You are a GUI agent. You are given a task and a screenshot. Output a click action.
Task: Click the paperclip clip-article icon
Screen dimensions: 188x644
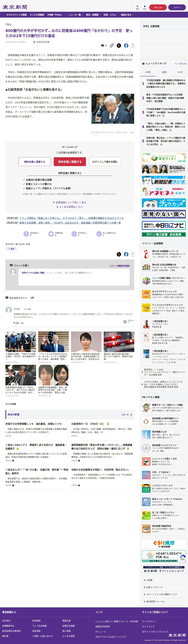coord(112,45)
